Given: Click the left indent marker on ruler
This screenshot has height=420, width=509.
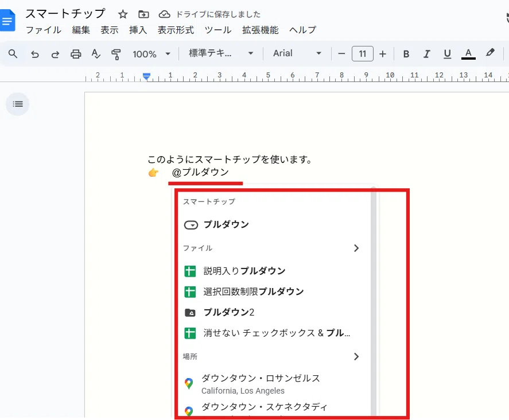Looking at the screenshot, I should click(x=146, y=77).
